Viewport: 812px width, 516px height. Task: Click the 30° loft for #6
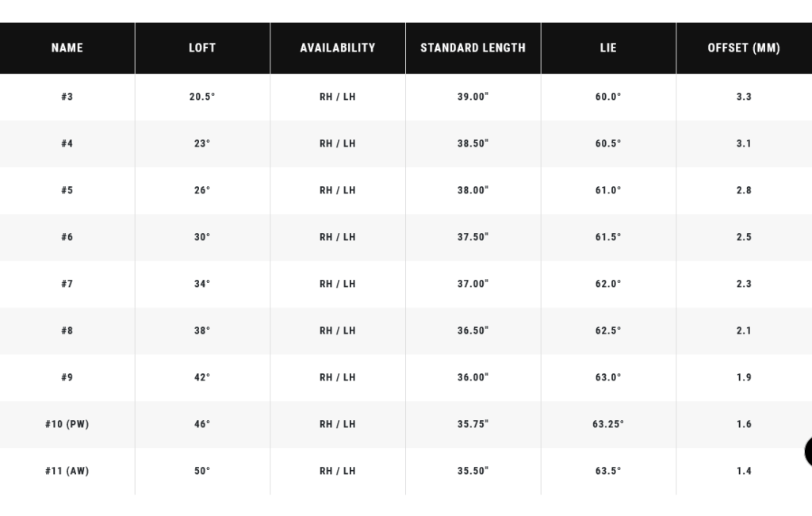point(202,237)
